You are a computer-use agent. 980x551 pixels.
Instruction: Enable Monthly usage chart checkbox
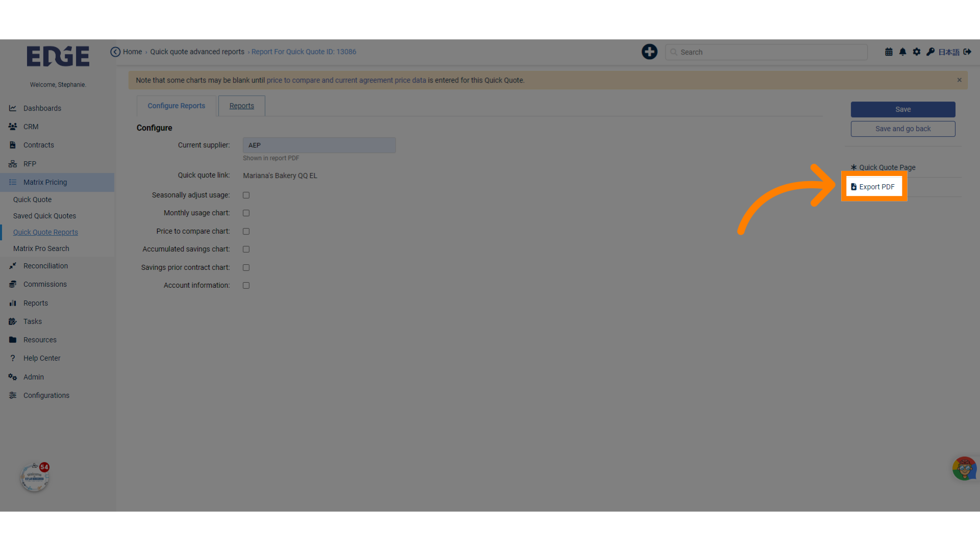click(x=246, y=213)
